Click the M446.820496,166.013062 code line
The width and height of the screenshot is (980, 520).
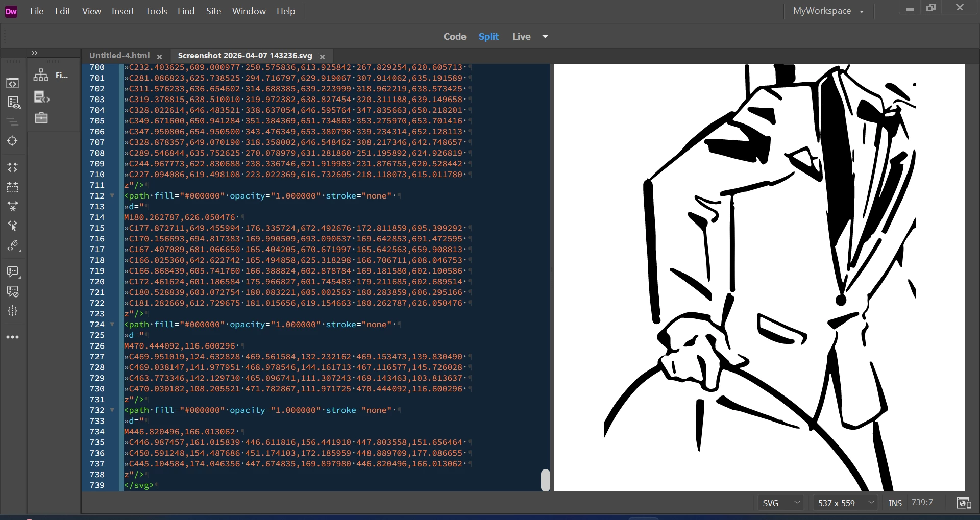coord(180,432)
